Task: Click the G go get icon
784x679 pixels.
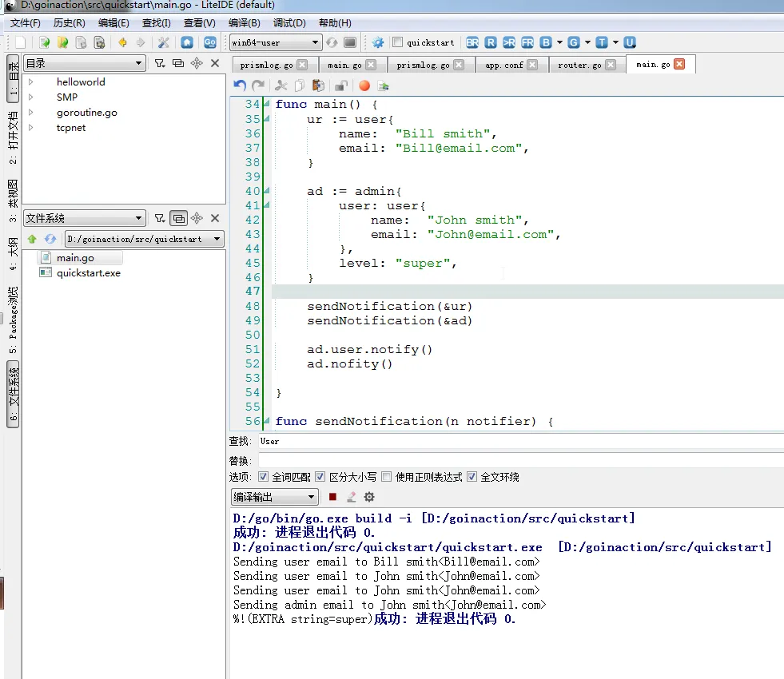Action: click(574, 42)
